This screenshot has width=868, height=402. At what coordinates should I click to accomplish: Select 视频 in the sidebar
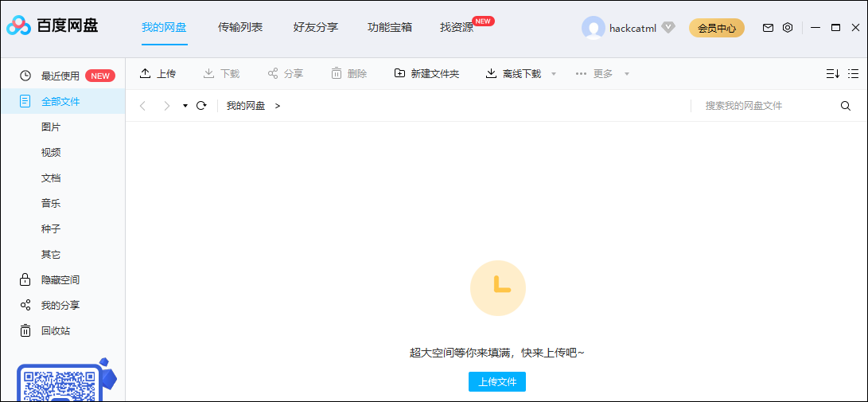[51, 152]
